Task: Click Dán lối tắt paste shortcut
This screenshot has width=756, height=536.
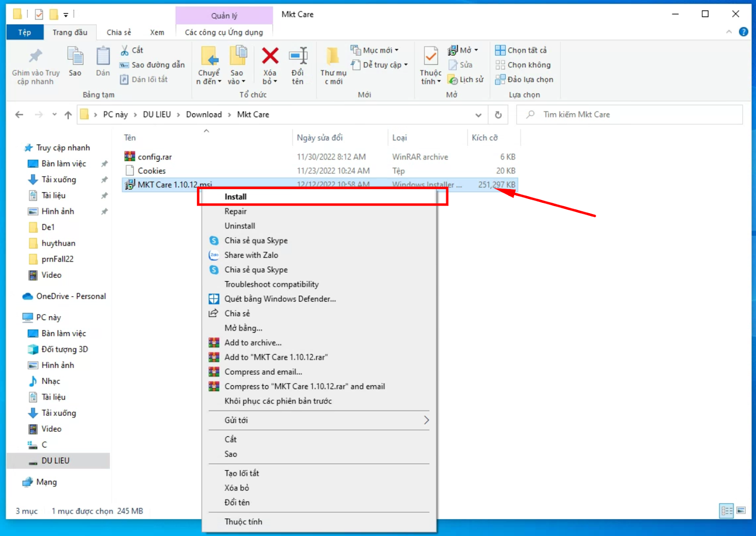Action: tap(144, 79)
